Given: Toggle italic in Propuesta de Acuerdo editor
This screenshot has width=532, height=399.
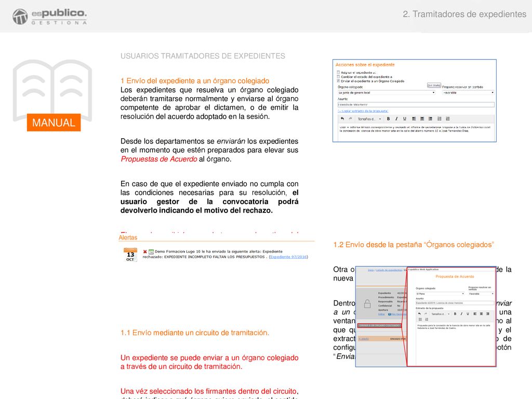Looking at the screenshot, I should (x=461, y=313).
